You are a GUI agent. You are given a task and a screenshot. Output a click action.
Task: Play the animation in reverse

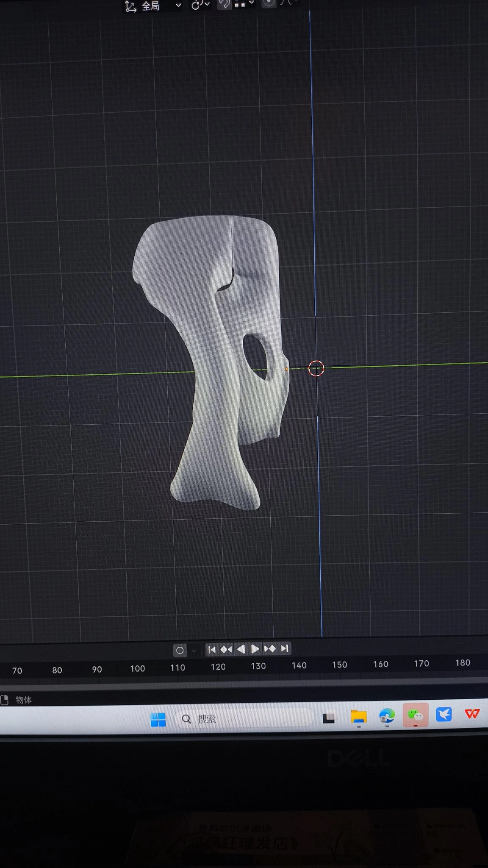(241, 649)
